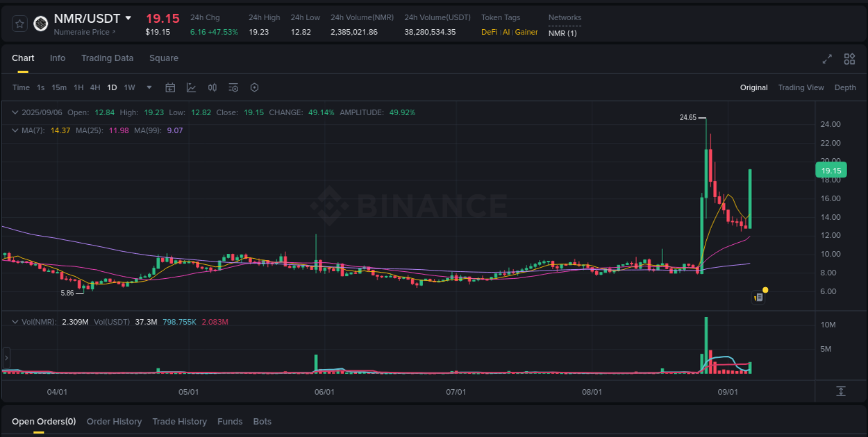Click the chart snapshot icon near bottom right
Screen dimensions: 868x437
point(758,297)
